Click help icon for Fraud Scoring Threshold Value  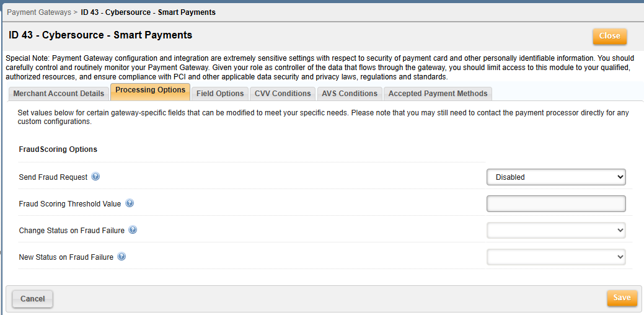pos(130,203)
